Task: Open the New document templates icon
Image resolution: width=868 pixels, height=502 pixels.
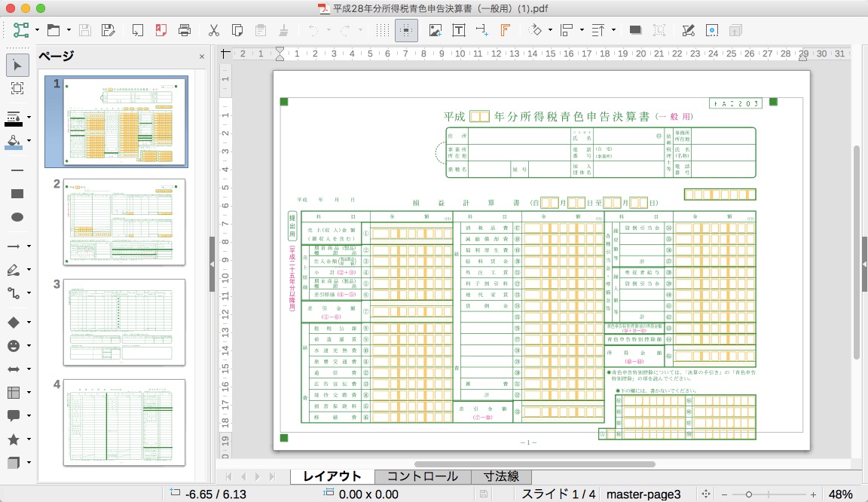Action: [x=21, y=30]
